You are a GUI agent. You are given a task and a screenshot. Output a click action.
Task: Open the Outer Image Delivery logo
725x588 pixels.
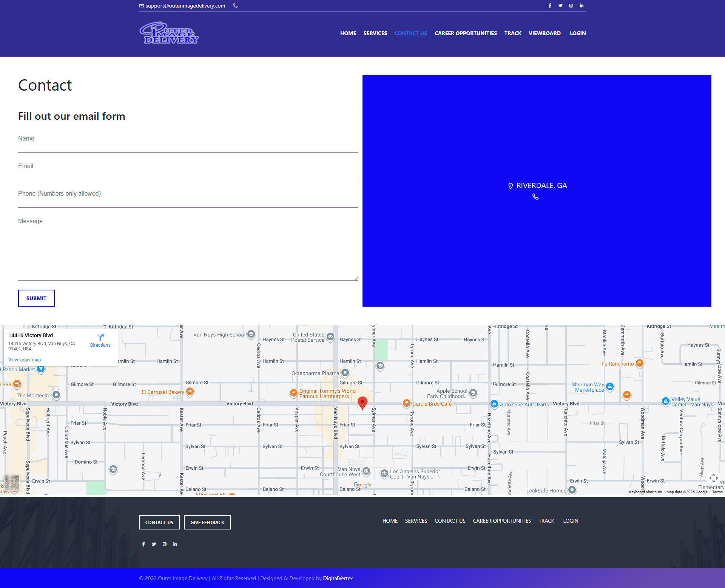(169, 33)
